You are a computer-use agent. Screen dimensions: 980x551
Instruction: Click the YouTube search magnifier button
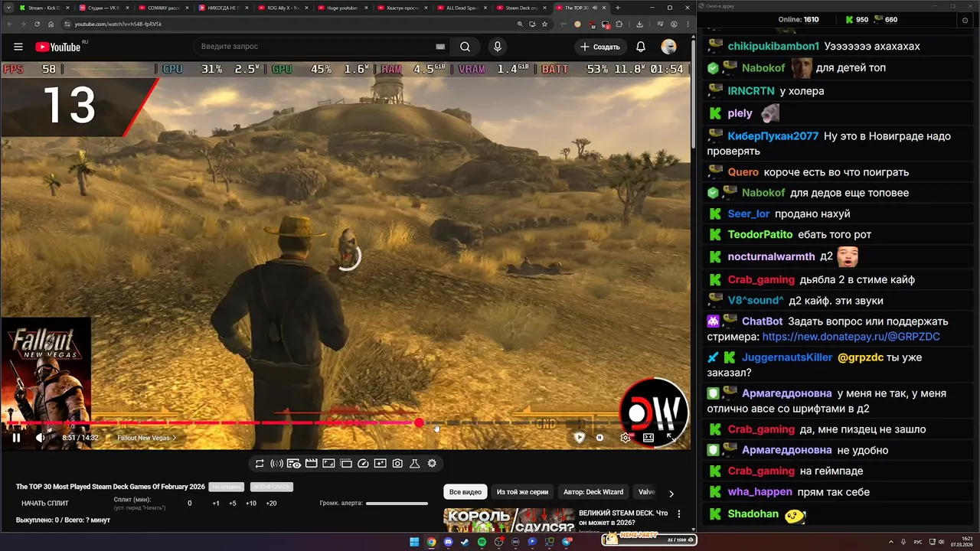[x=465, y=47]
